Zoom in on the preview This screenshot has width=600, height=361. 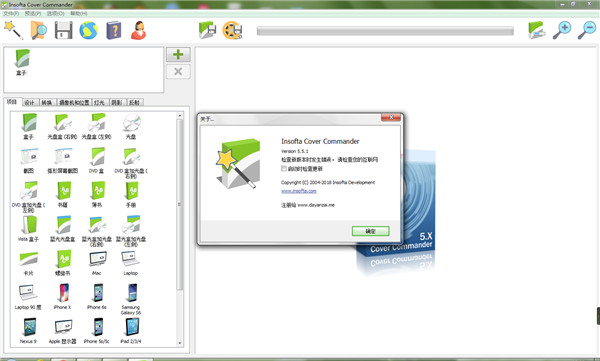click(x=562, y=30)
